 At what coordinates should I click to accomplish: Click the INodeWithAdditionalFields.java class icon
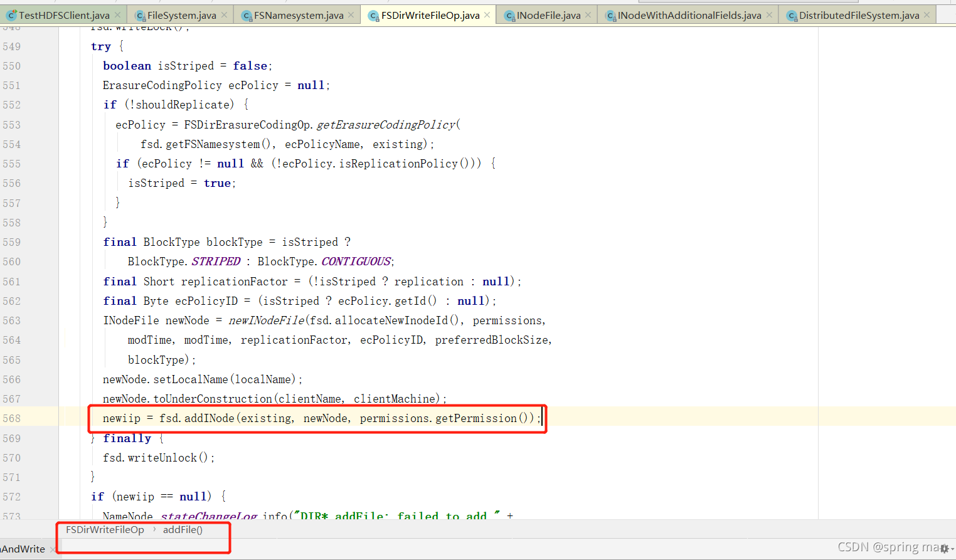(610, 16)
